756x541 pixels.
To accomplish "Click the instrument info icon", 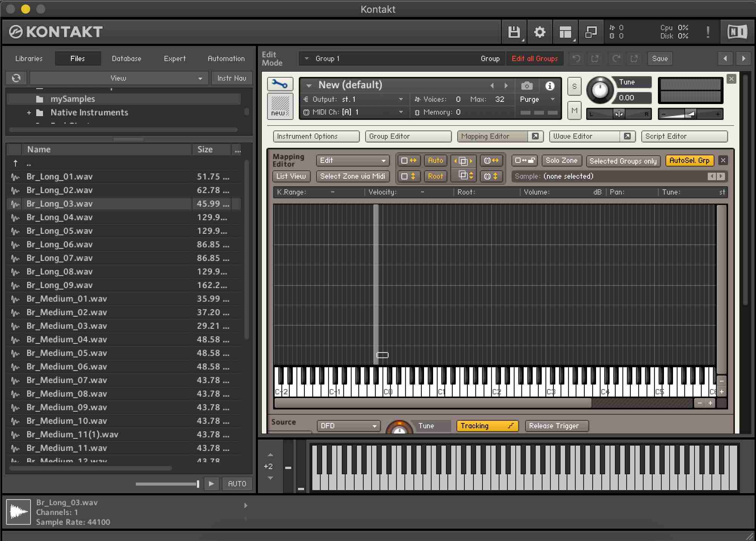I will pyautogui.click(x=550, y=86).
